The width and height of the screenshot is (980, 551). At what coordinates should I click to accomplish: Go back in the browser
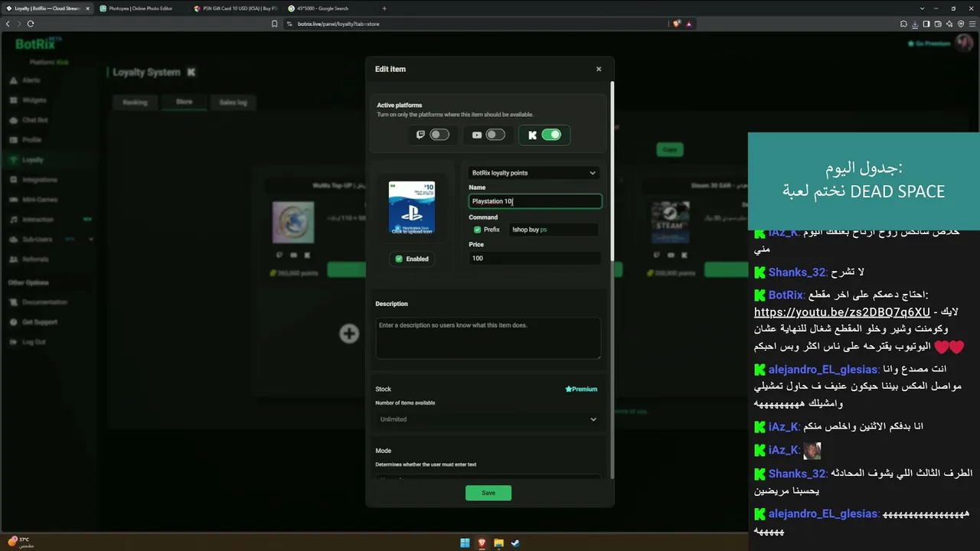click(x=8, y=24)
